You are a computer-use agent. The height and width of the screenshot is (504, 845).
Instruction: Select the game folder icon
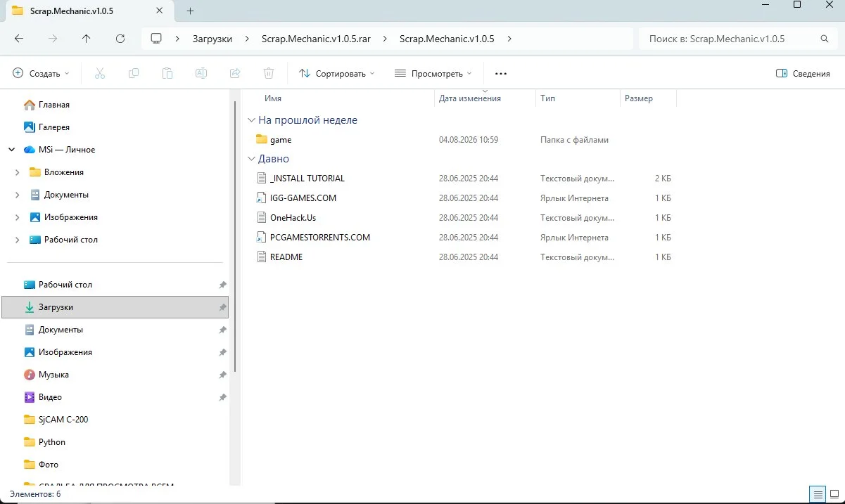click(262, 139)
